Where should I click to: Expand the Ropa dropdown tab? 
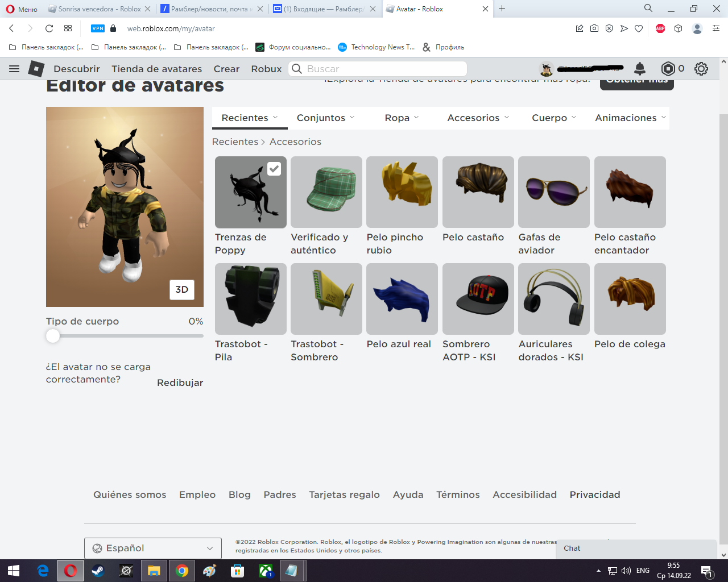pyautogui.click(x=402, y=118)
